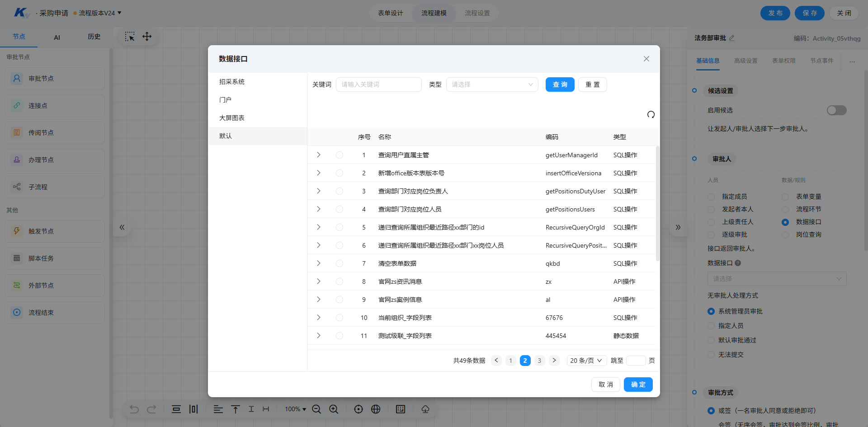The width and height of the screenshot is (868, 427).
Task: Click the 查询 search button
Action: pos(560,84)
